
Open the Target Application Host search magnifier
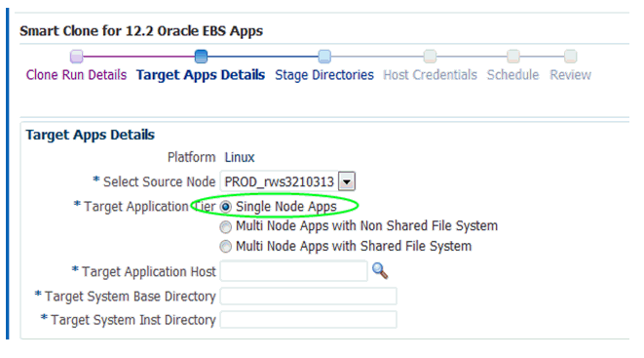pyautogui.click(x=380, y=271)
